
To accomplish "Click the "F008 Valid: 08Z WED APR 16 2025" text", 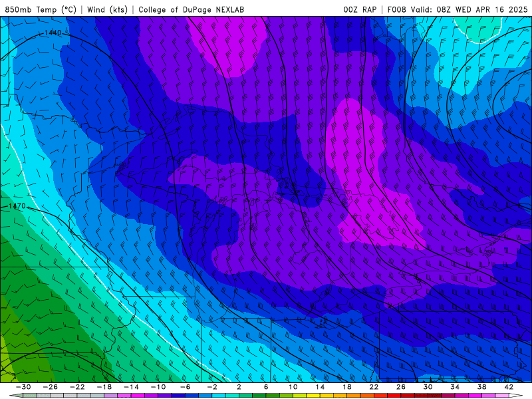I will [458, 9].
